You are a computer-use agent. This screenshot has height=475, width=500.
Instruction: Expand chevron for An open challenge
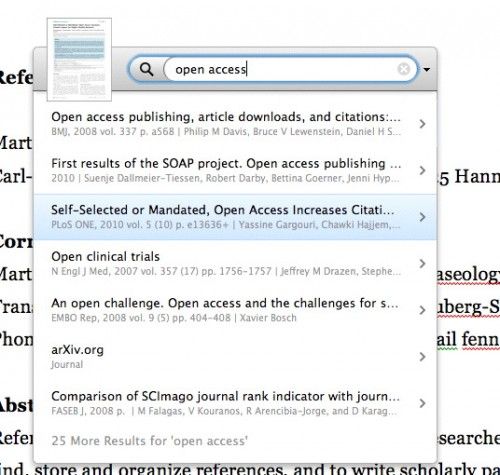click(x=422, y=310)
